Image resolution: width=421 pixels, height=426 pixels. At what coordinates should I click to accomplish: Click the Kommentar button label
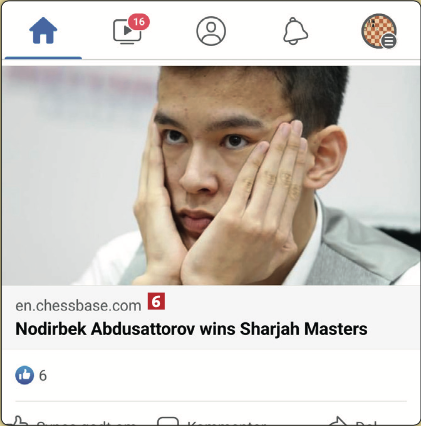click(x=227, y=423)
